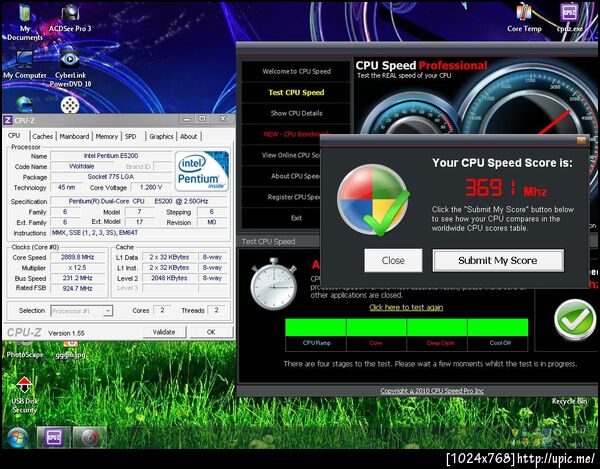Click the stopwatch image in CPU Speed
Screen dimensions: 600x469
(x=274, y=283)
